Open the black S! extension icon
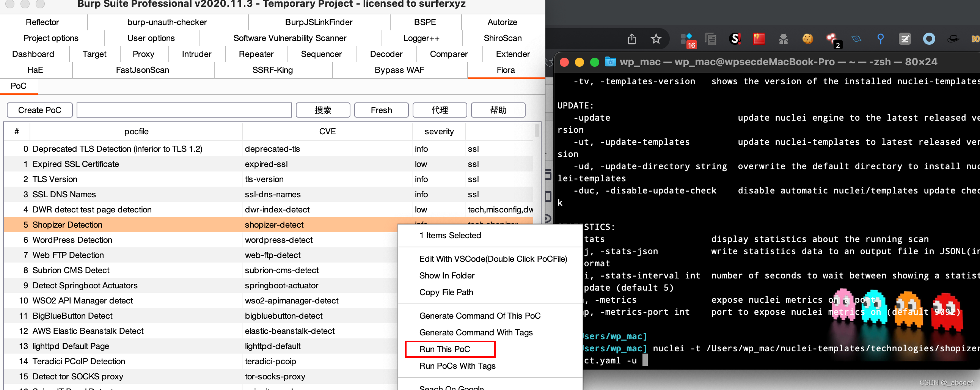980x390 pixels. coord(735,39)
